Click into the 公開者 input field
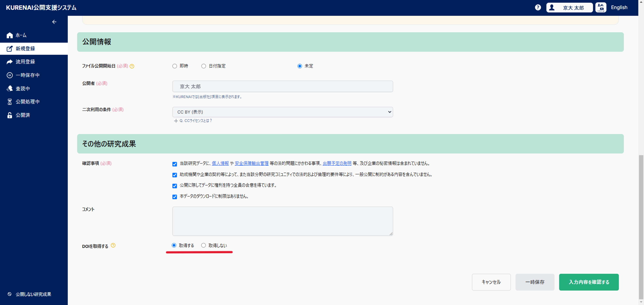The height and width of the screenshot is (305, 644). point(282,86)
